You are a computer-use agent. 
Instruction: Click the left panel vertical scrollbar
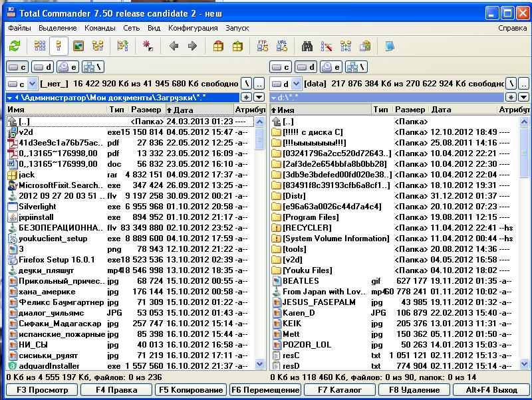click(x=259, y=239)
